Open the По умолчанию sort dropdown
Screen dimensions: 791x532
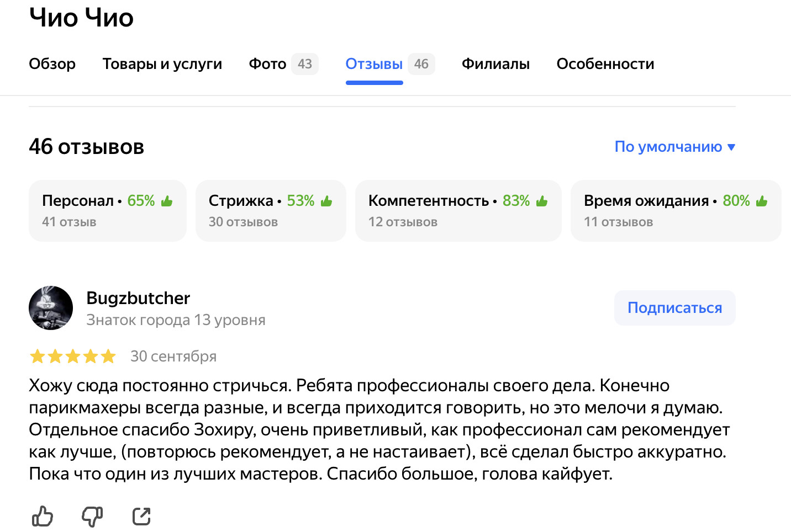[668, 147]
